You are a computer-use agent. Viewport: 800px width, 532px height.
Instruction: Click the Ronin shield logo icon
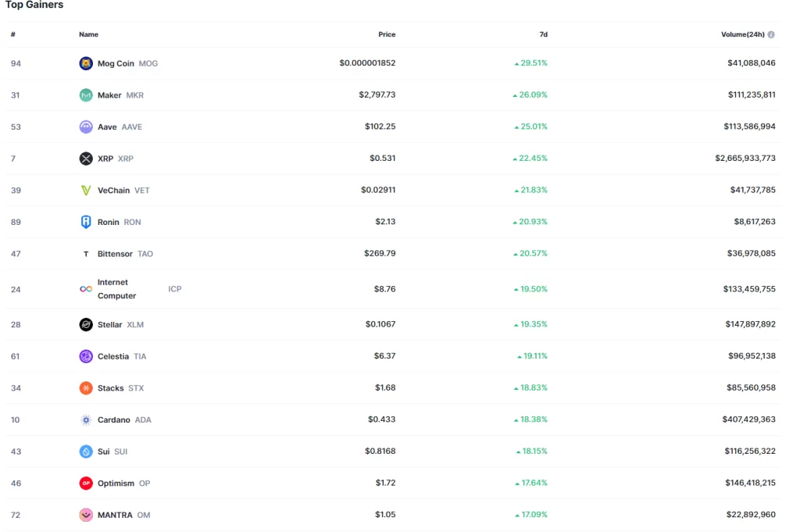tap(86, 222)
